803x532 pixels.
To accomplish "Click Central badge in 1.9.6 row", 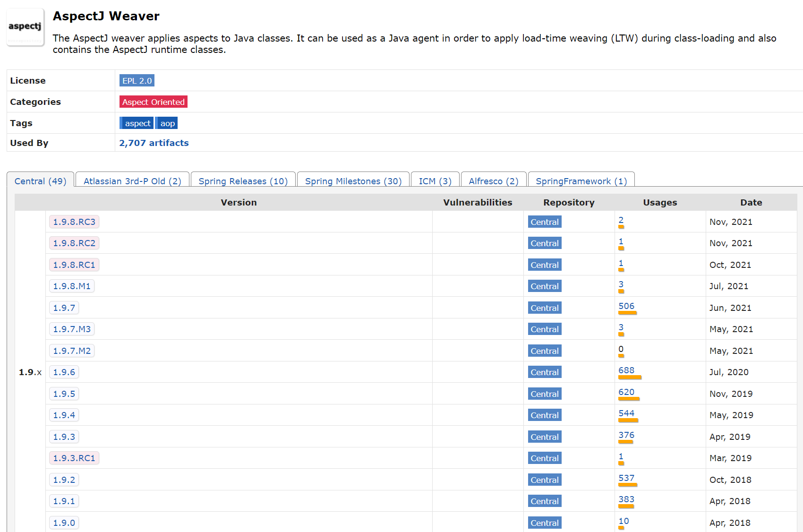I will 545,372.
